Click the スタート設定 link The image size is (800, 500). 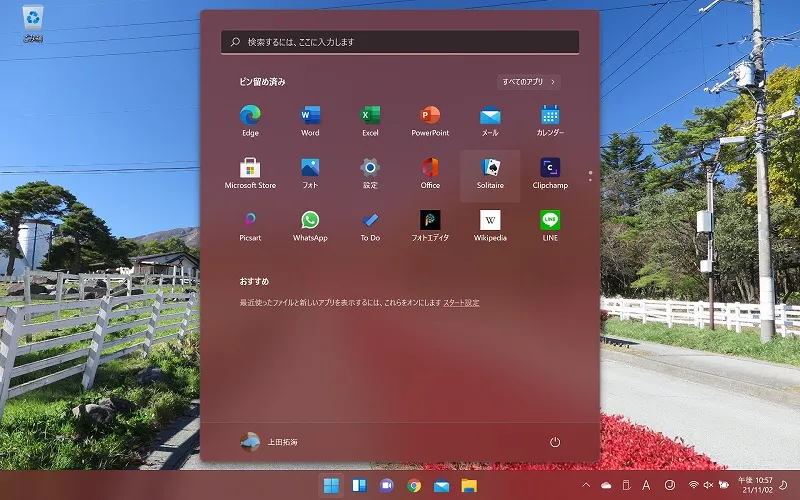coord(461,303)
